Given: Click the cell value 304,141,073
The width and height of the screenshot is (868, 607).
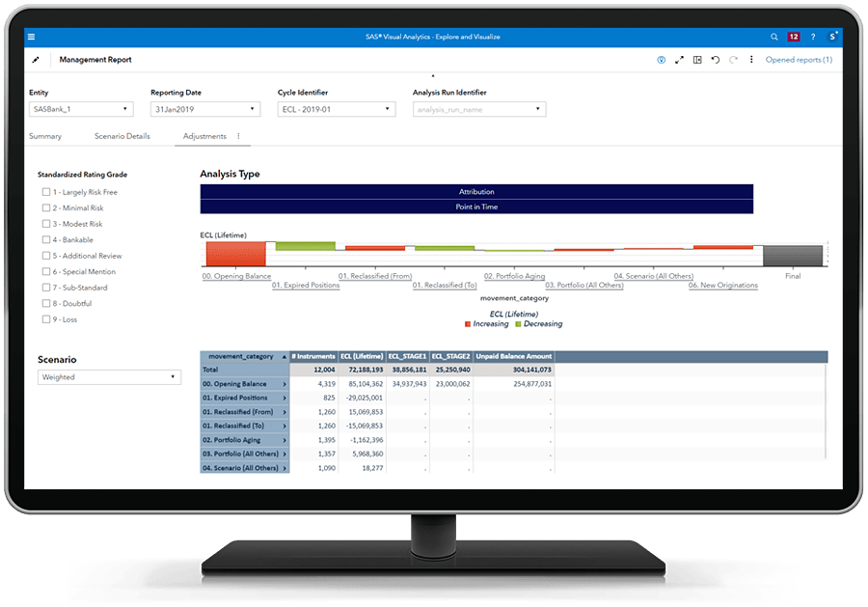Looking at the screenshot, I should coord(532,370).
